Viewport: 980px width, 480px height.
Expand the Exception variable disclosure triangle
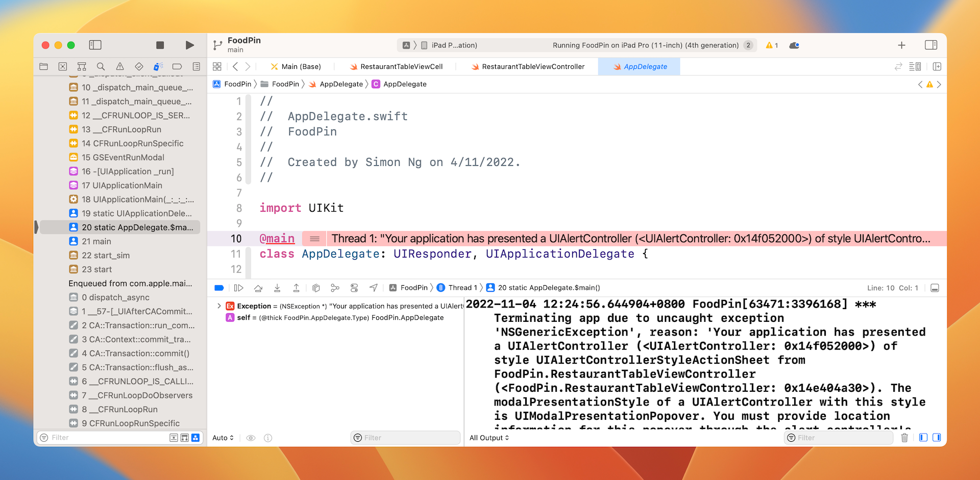pyautogui.click(x=219, y=306)
